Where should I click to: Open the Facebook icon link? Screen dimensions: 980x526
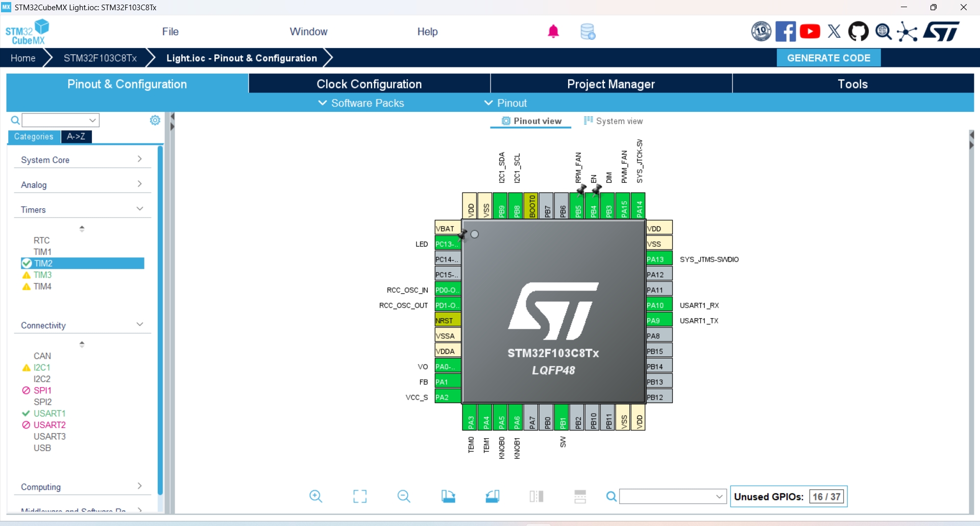[786, 32]
